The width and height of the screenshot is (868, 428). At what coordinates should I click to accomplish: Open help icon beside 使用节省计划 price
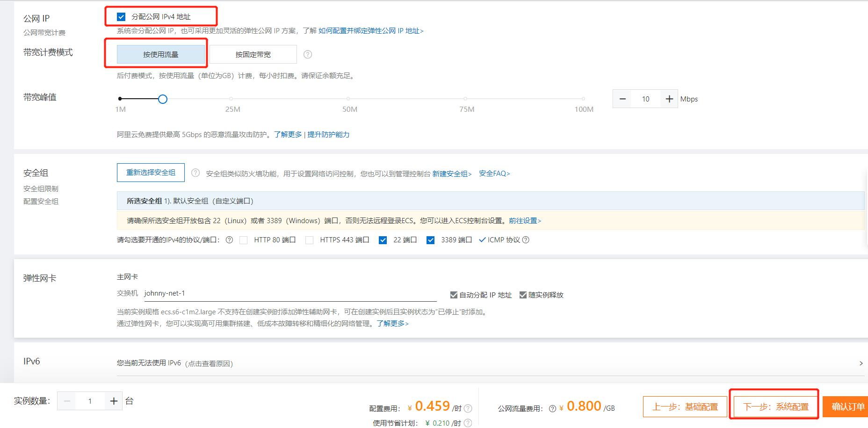pyautogui.click(x=468, y=423)
